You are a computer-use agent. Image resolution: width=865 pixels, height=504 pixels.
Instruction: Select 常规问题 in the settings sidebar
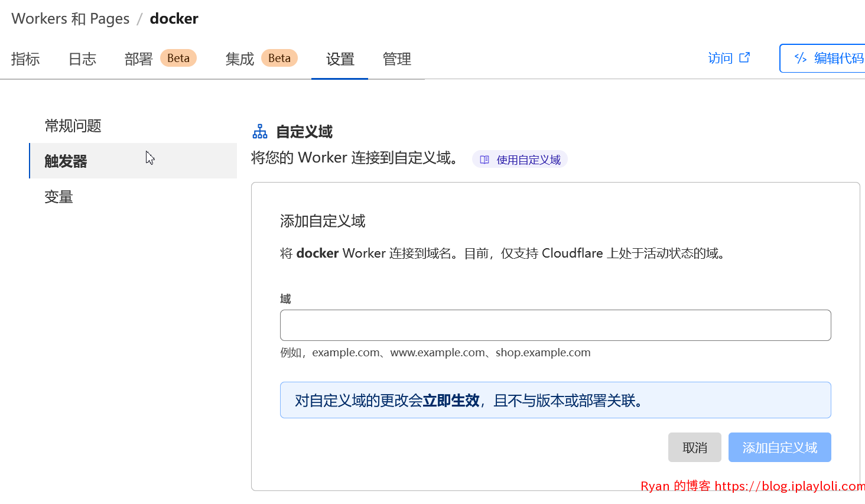(x=133, y=126)
